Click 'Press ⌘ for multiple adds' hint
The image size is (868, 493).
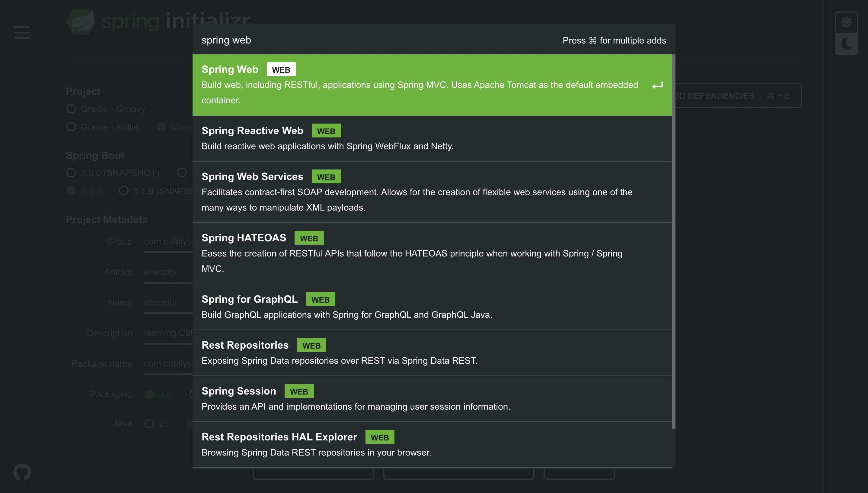(614, 40)
